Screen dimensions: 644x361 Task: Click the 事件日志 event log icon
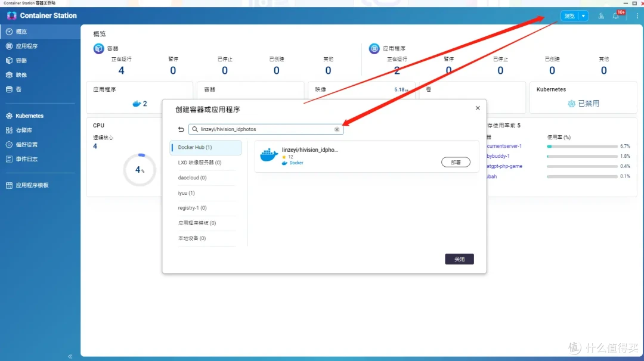9,159
